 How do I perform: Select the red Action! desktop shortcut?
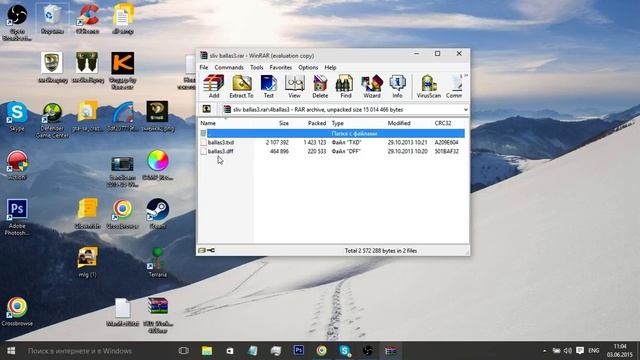17,165
